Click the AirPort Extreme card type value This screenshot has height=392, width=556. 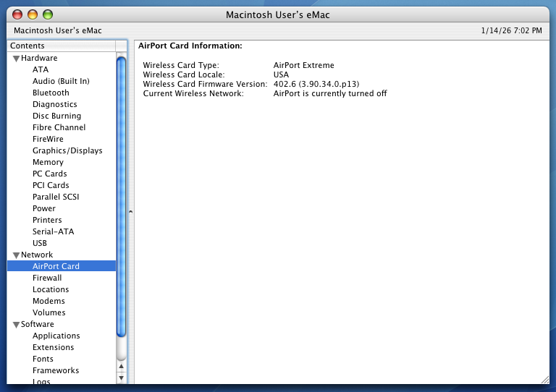coord(303,65)
